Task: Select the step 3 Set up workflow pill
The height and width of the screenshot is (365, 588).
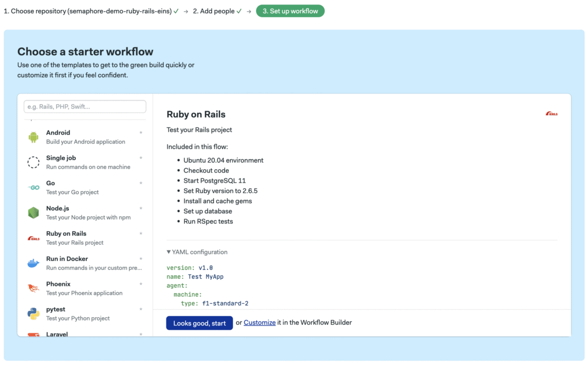Action: (290, 11)
